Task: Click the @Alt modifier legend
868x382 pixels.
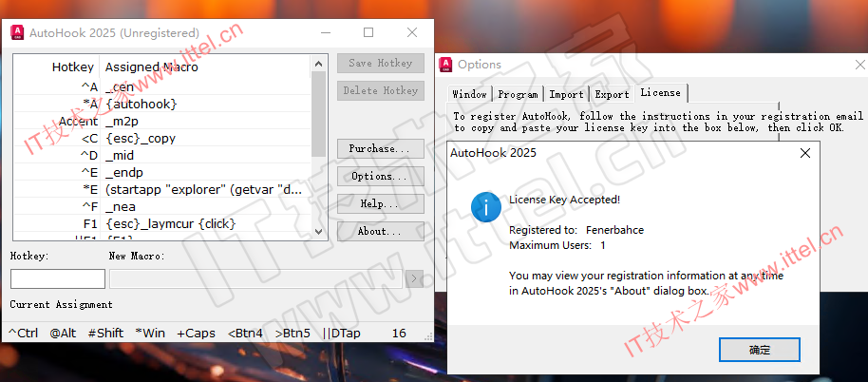Action: (63, 333)
